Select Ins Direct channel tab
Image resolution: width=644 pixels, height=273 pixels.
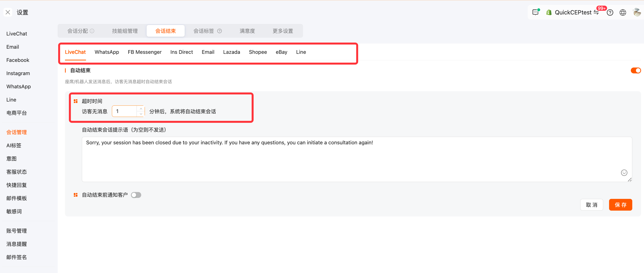point(182,52)
